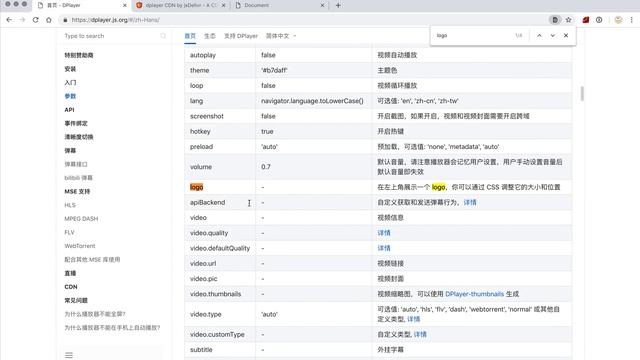640x360 pixels.
Task: Open the circular extension icon beside the red one
Action: (599, 20)
